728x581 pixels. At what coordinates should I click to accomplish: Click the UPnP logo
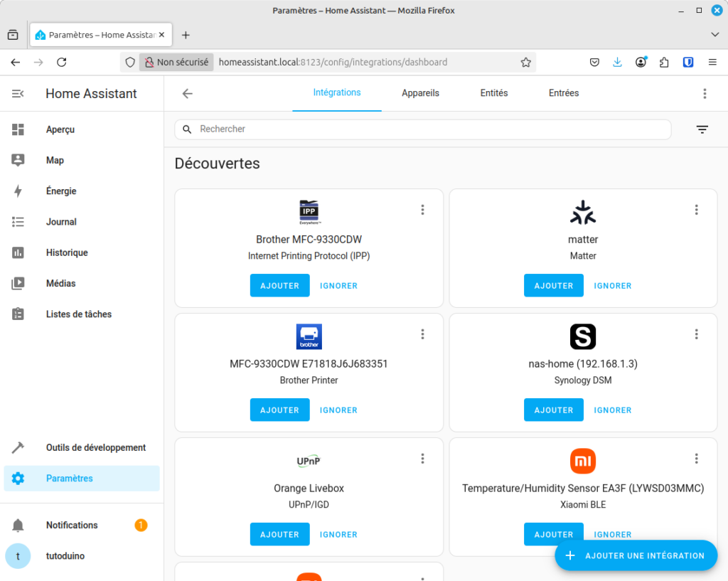(309, 462)
